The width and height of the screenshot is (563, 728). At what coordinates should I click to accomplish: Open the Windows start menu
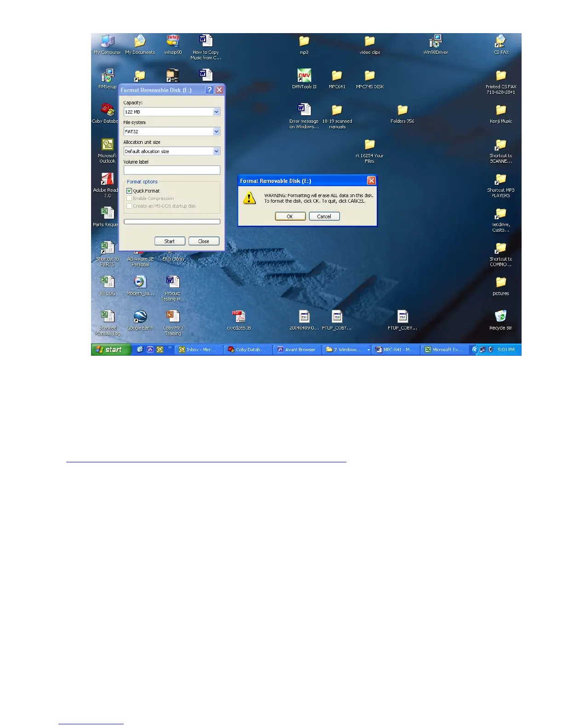coord(111,350)
